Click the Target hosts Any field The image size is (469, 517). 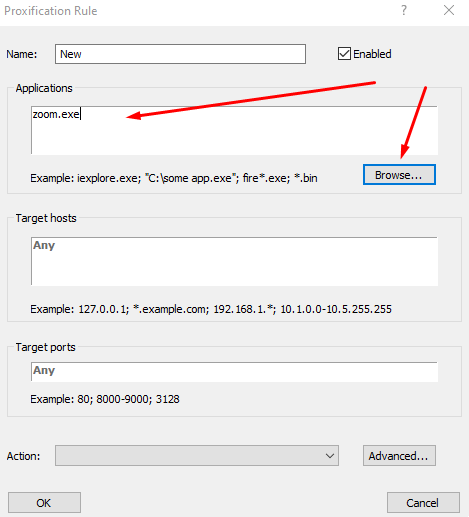coord(234,261)
